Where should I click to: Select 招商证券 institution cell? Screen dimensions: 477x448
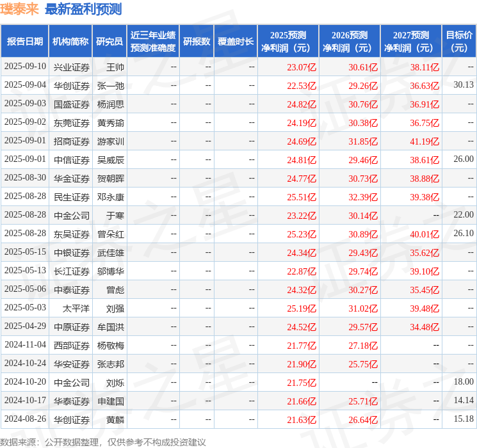tap(72, 141)
